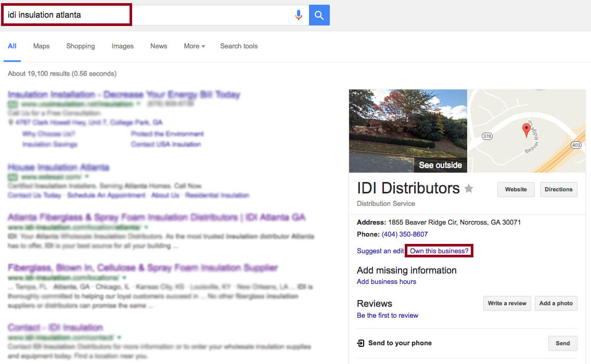The height and width of the screenshot is (364, 591).
Task: Click the Directions button
Action: click(x=559, y=189)
